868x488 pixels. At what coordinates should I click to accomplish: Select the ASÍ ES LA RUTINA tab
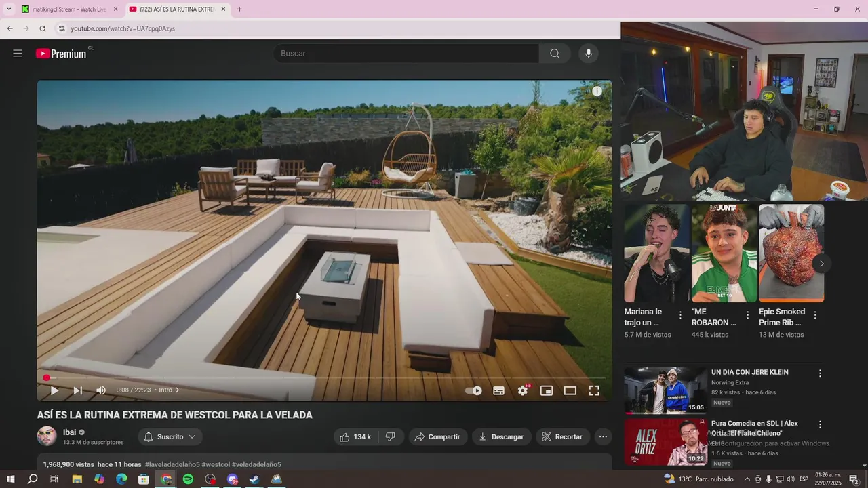point(178,9)
